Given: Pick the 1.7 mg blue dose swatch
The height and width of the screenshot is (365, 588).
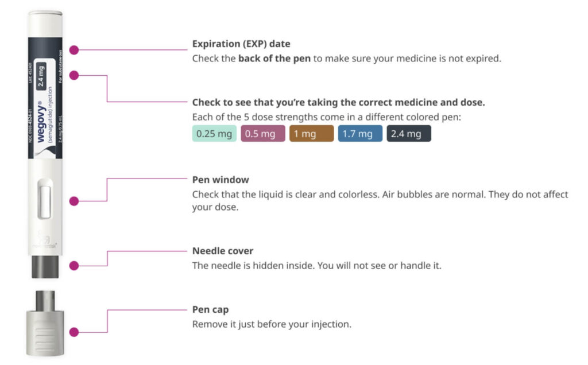Looking at the screenshot, I should coord(360,134).
